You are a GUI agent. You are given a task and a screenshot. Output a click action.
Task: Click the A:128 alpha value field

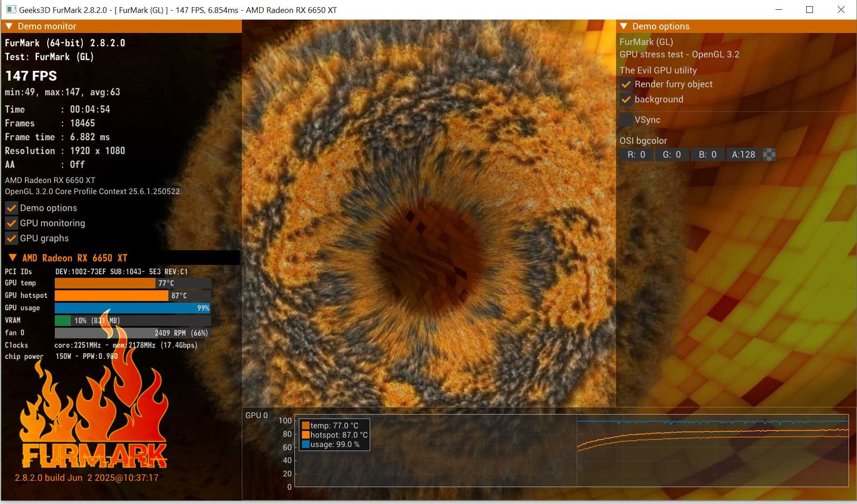click(x=743, y=154)
